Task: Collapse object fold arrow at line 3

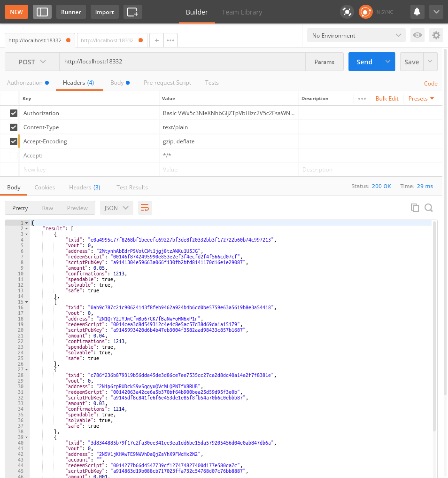Action: [26, 234]
